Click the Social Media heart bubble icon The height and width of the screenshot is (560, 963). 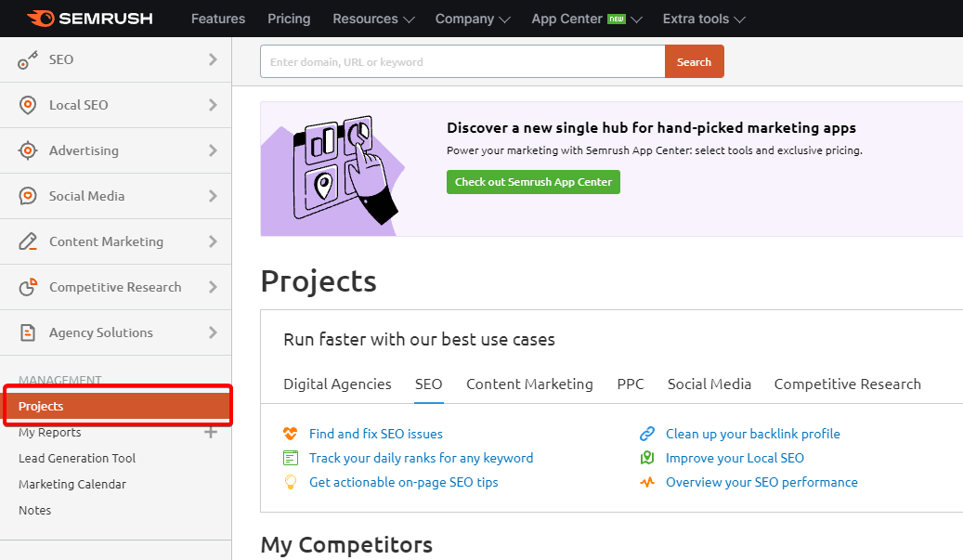click(x=28, y=196)
